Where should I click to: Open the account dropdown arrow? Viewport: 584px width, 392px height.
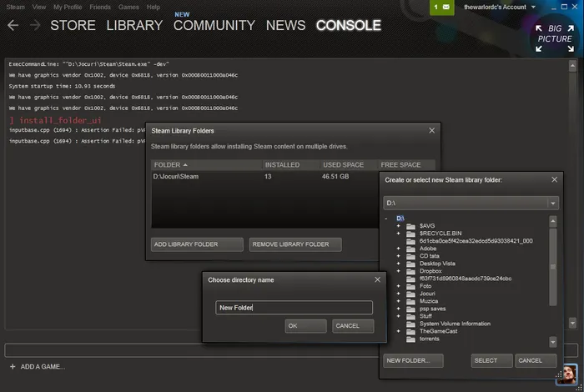(x=533, y=7)
